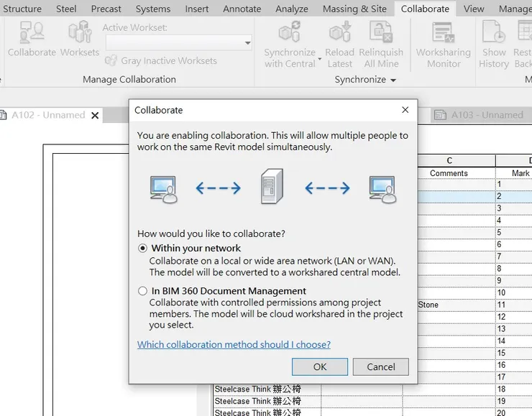This screenshot has width=532, height=416.
Task: Confirm the dialog with OK
Action: pos(320,367)
